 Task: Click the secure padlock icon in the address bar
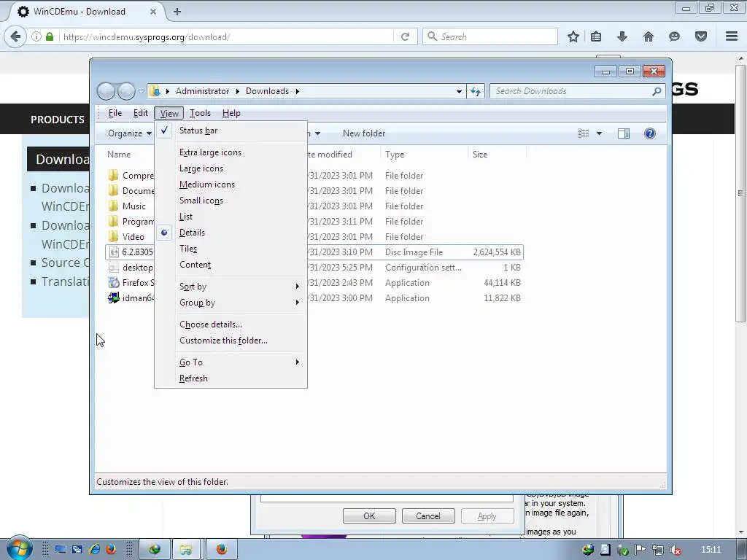tap(50, 36)
